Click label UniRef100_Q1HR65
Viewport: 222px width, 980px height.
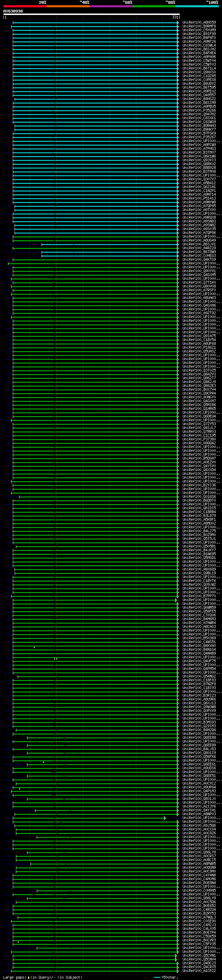199,408
